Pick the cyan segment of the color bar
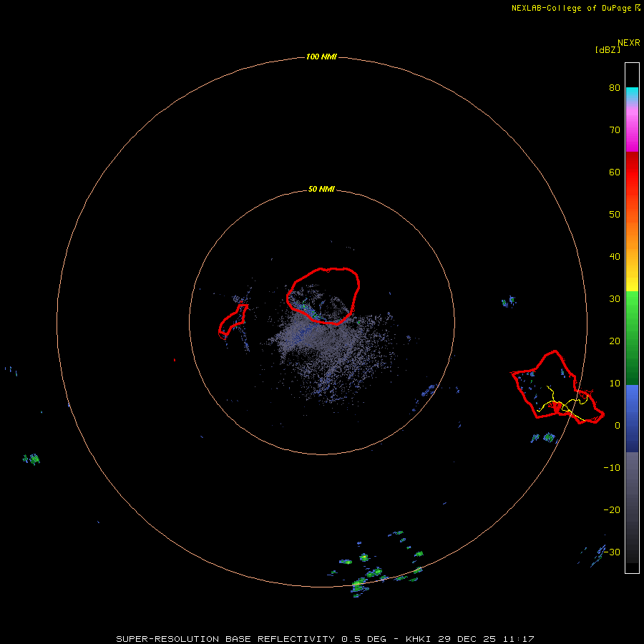The width and height of the screenshot is (644, 644). click(x=632, y=94)
